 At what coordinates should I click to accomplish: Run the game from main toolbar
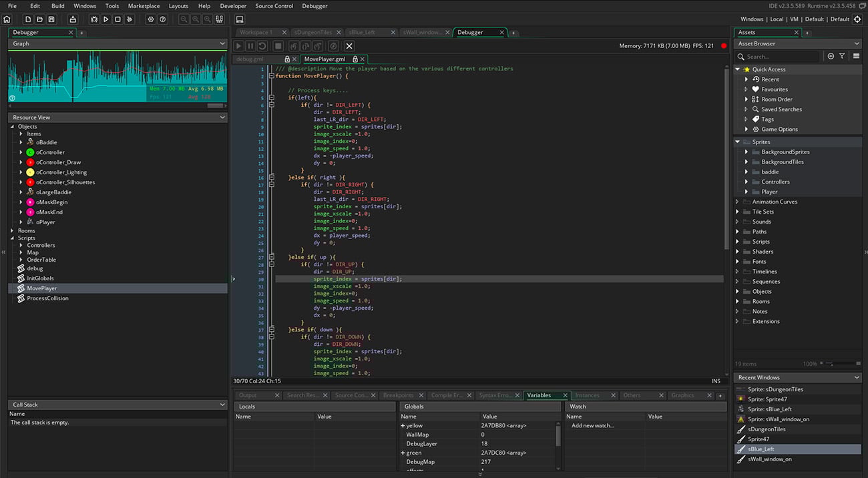[106, 19]
